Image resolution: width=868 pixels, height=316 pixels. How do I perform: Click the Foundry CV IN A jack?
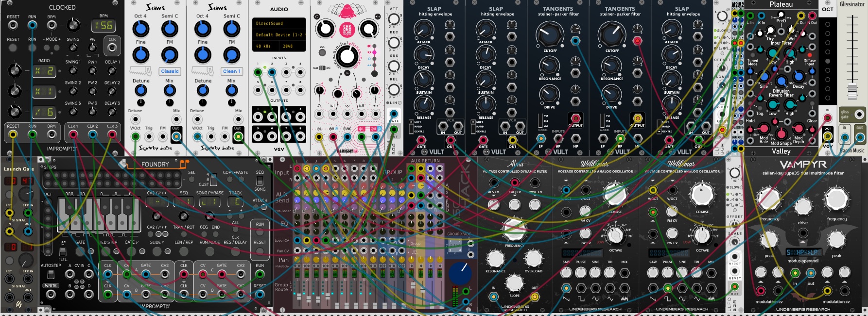pyautogui.click(x=70, y=274)
